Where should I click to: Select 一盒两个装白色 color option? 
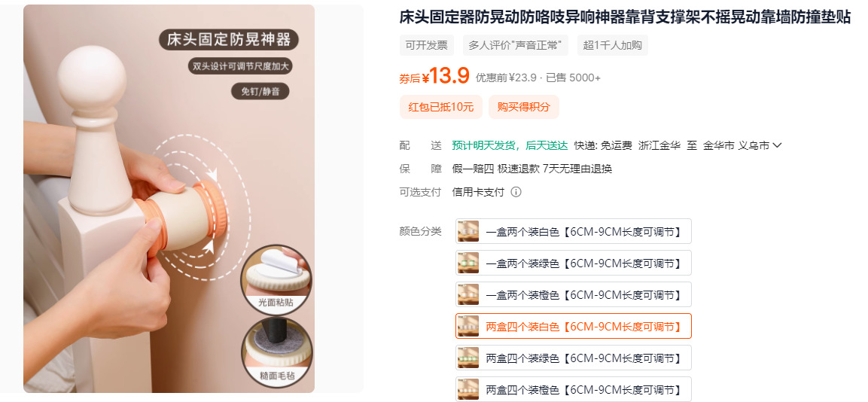(574, 231)
